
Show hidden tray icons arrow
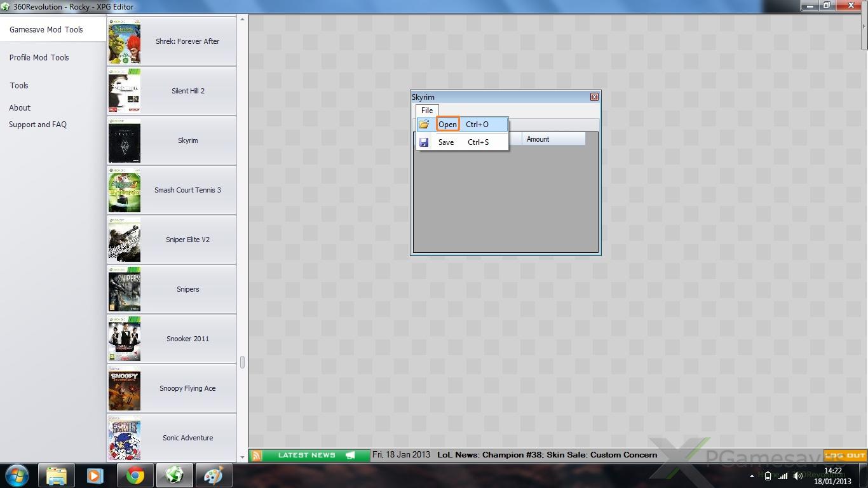point(752,476)
